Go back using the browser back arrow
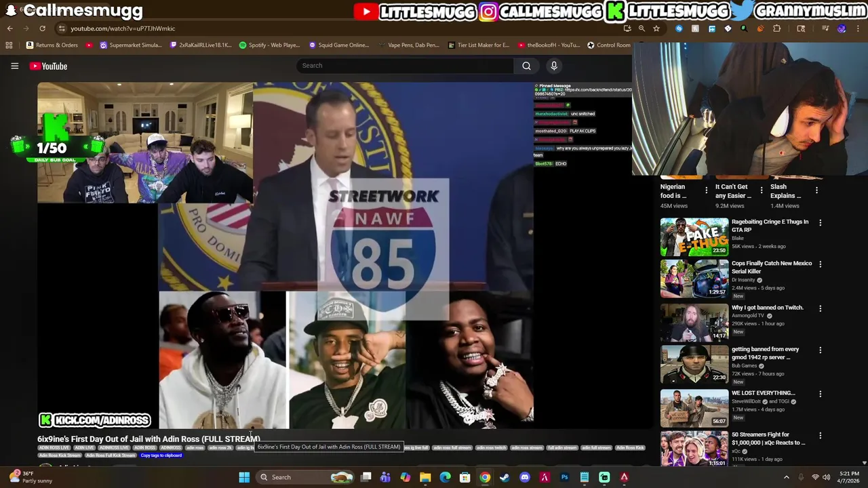The image size is (868, 488). point(9,28)
